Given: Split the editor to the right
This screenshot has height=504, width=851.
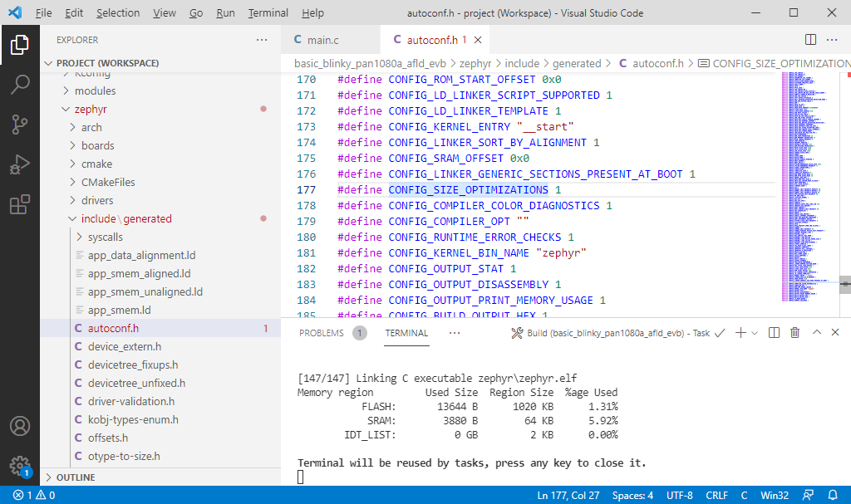Looking at the screenshot, I should [x=810, y=40].
